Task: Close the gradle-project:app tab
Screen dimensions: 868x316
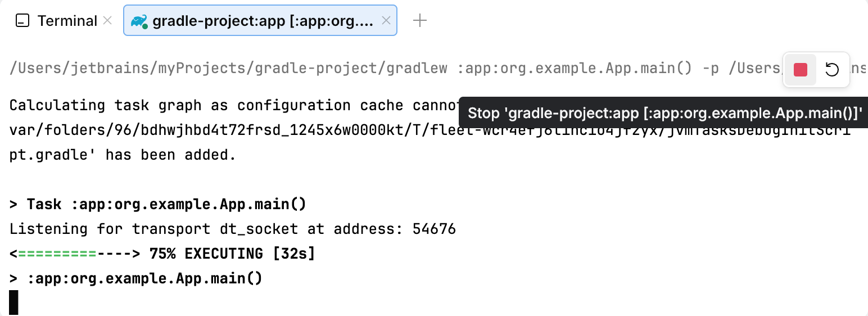Action: (386, 21)
